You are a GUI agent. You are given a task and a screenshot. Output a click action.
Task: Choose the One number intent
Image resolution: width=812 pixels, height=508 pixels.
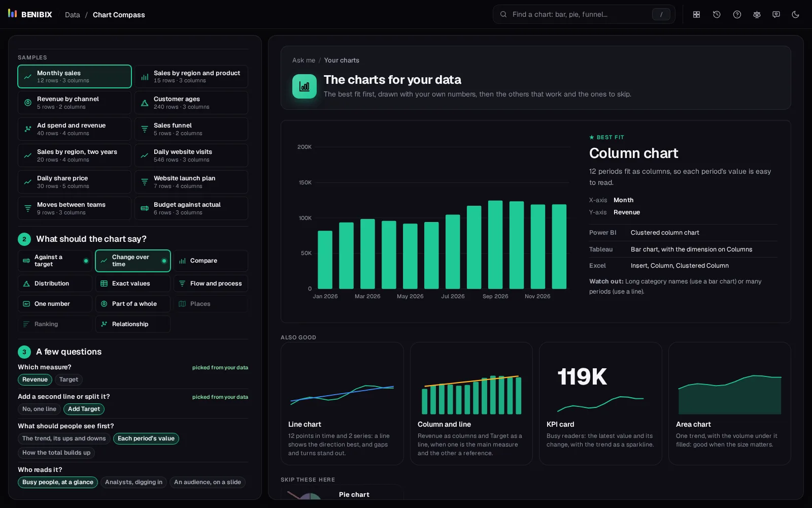pyautogui.click(x=55, y=304)
